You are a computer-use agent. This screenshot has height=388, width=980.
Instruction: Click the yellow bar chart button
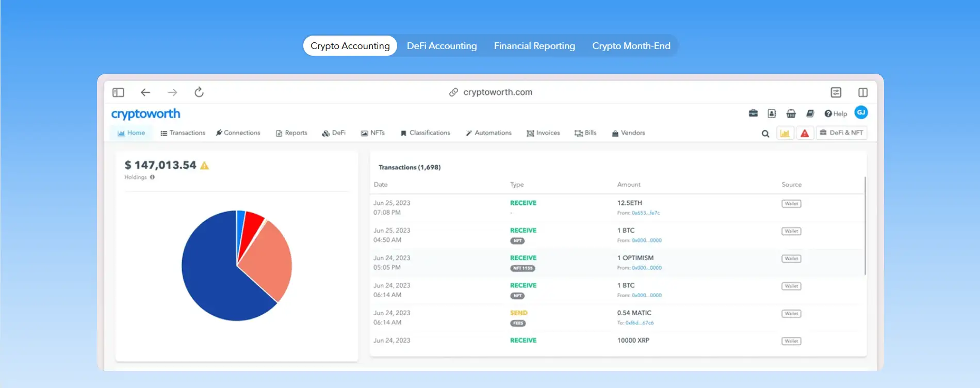click(x=785, y=134)
